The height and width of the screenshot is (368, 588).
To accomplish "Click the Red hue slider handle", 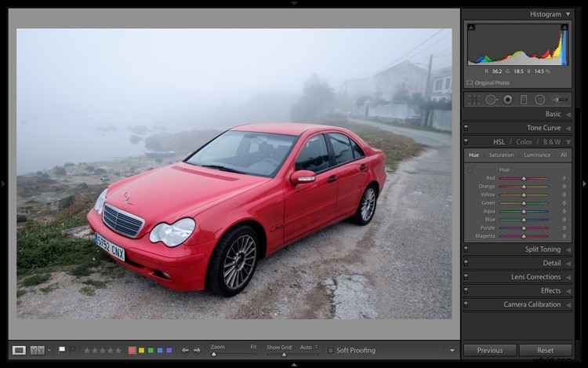I will (x=524, y=179).
